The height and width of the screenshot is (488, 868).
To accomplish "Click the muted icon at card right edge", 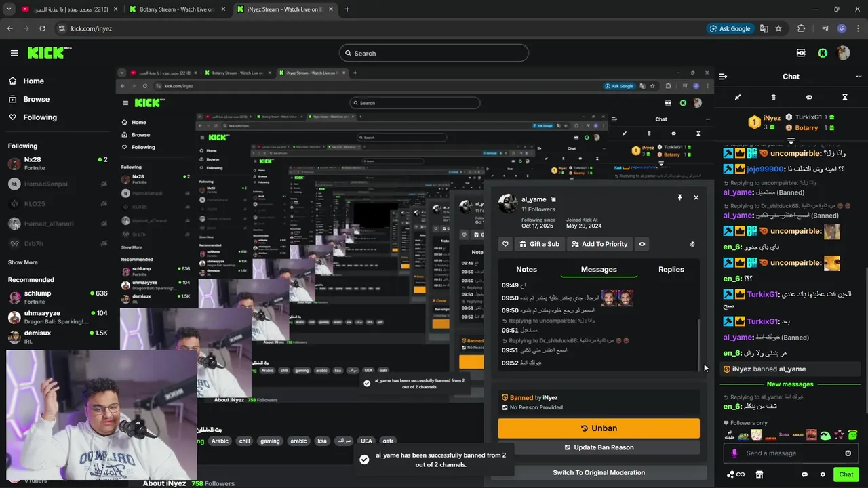I will (692, 244).
